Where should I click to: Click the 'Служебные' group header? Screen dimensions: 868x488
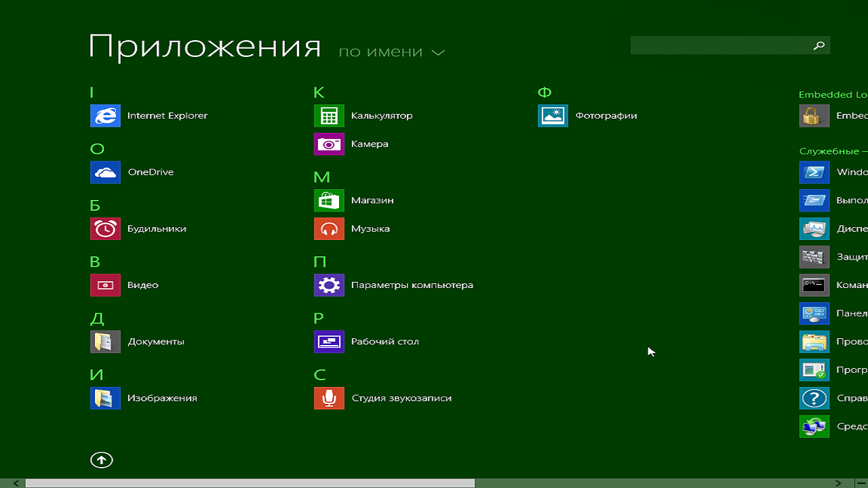click(x=833, y=151)
